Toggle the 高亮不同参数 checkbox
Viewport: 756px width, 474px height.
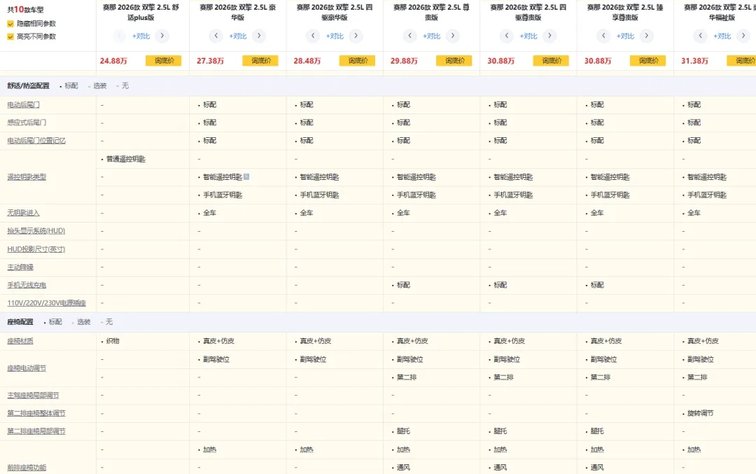(x=11, y=36)
